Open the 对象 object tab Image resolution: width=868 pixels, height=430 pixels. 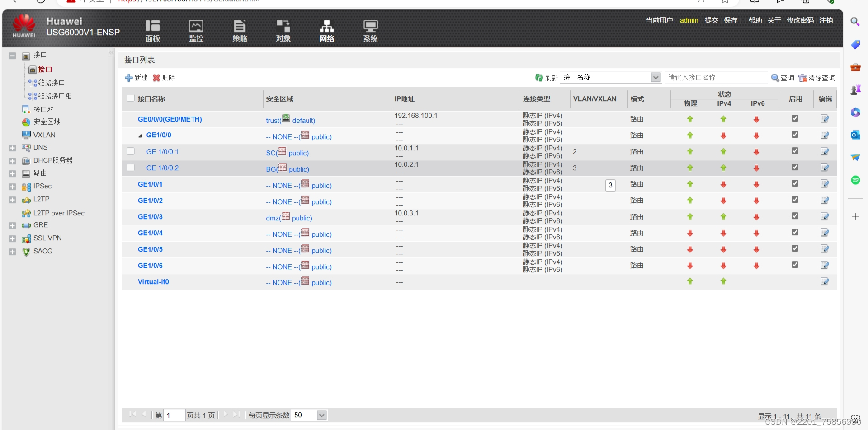283,31
